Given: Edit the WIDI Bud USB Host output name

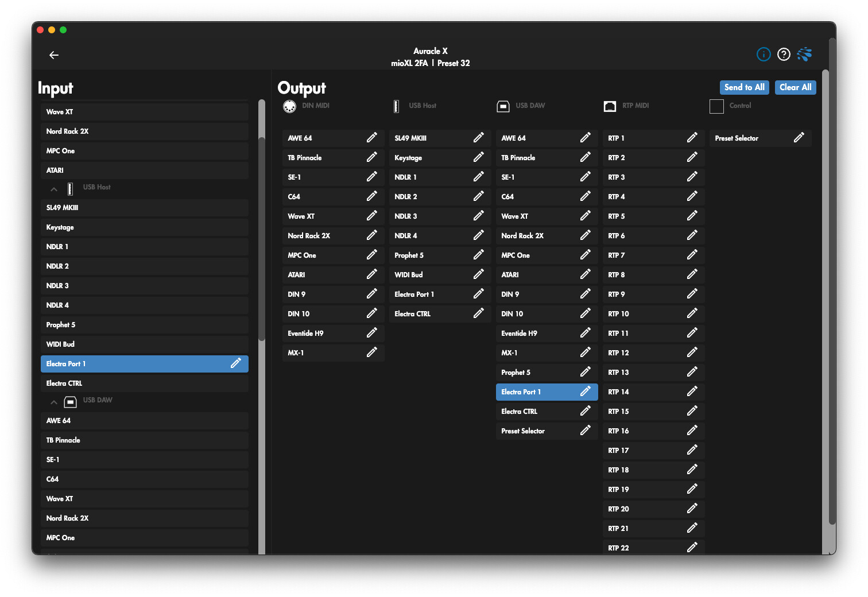Looking at the screenshot, I should (478, 274).
